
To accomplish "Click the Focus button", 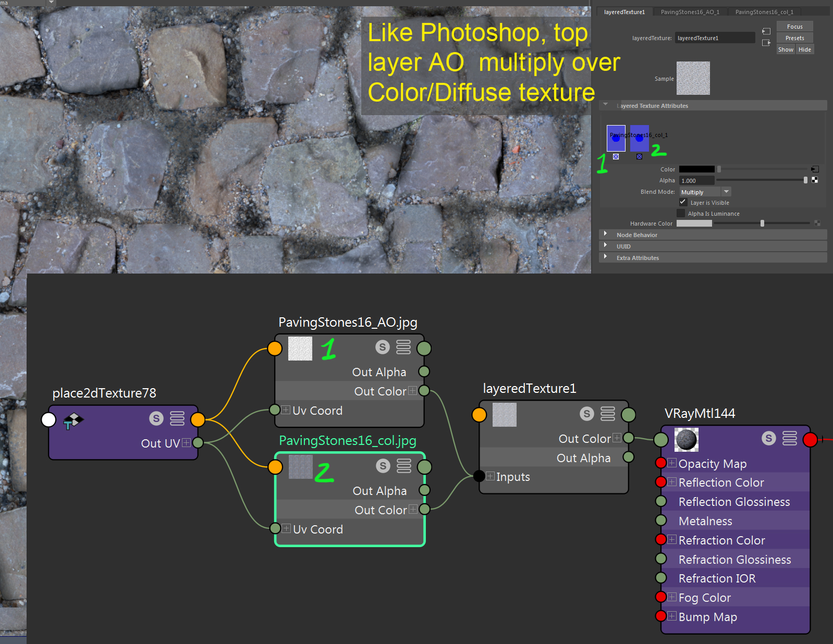I will point(795,27).
